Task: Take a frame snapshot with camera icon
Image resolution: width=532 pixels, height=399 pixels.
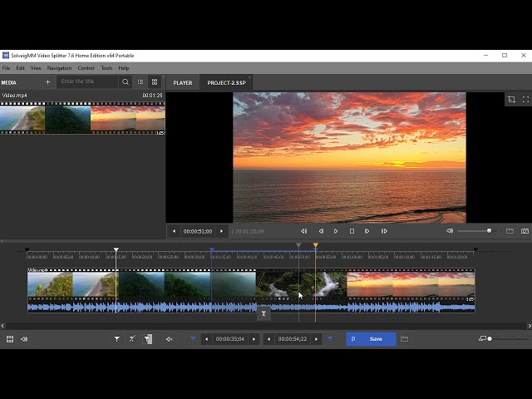Action: (525, 231)
